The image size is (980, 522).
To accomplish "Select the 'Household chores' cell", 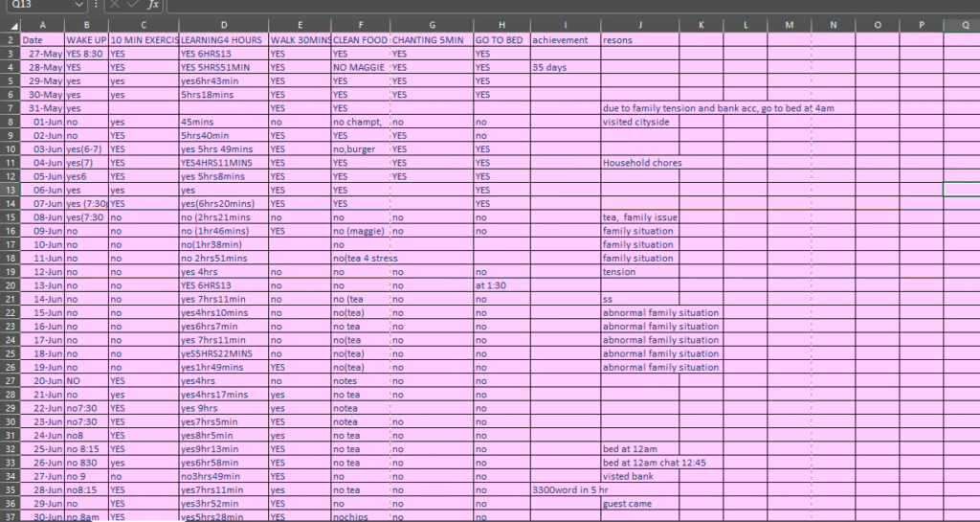I will [x=639, y=163].
